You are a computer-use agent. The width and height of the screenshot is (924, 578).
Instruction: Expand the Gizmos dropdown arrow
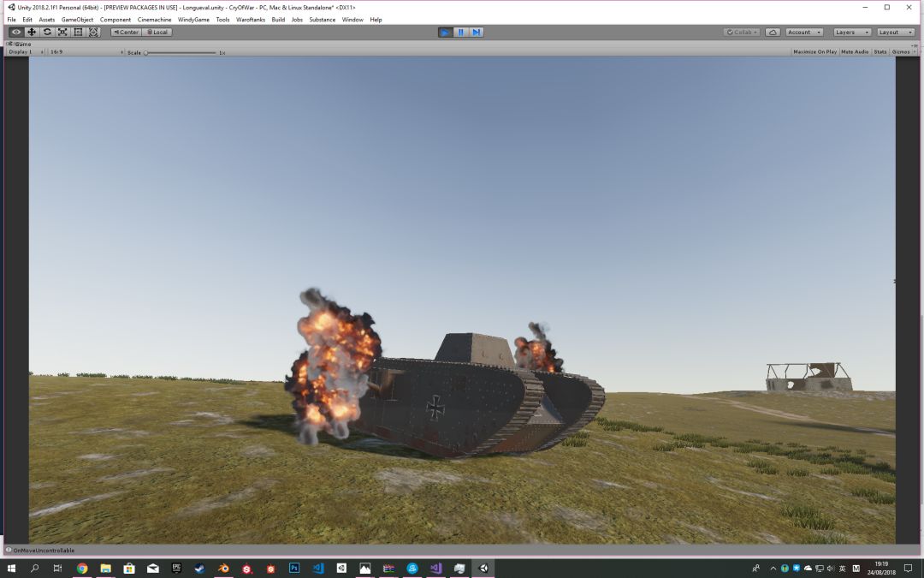click(x=914, y=52)
